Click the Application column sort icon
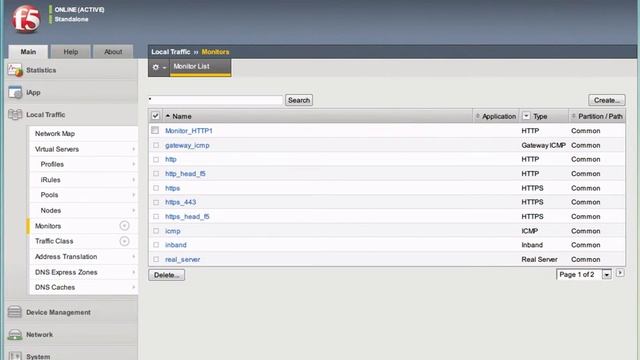Screen dimensions: 640x360 [478, 116]
